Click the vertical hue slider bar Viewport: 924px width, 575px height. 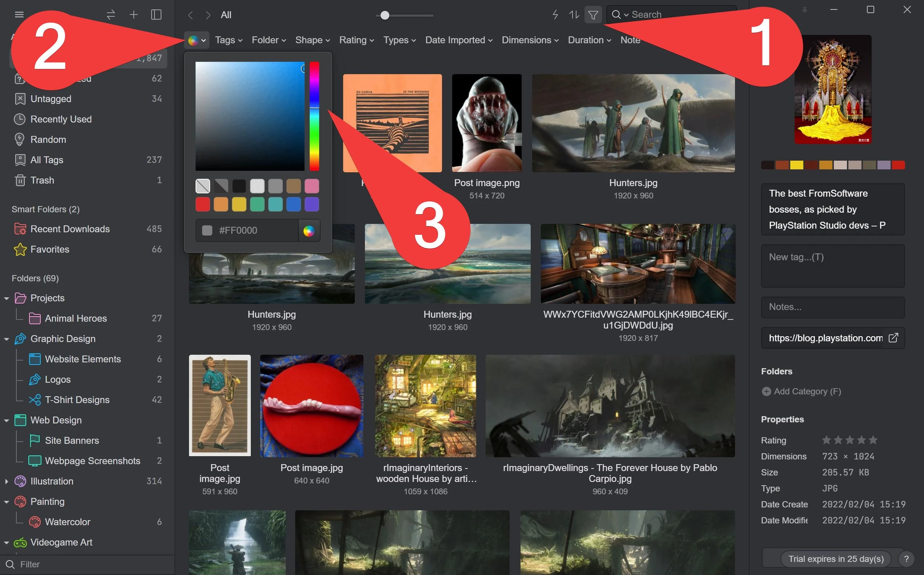click(x=314, y=116)
